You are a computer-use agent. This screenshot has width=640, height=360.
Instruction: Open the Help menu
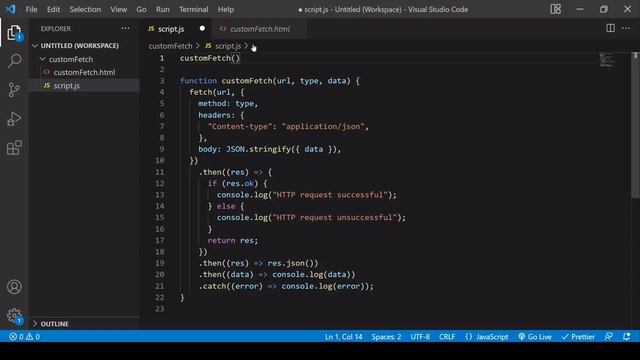point(226,9)
